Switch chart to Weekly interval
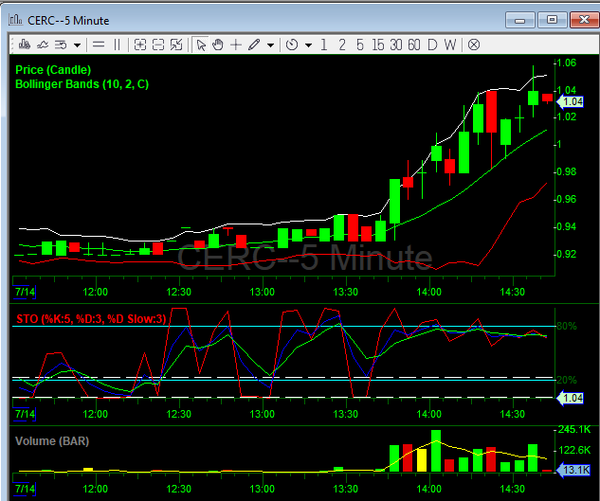The width and height of the screenshot is (600, 501). coord(450,44)
